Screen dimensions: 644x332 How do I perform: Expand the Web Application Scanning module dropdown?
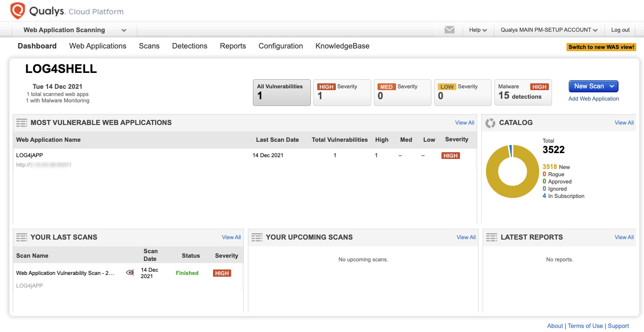click(x=124, y=30)
